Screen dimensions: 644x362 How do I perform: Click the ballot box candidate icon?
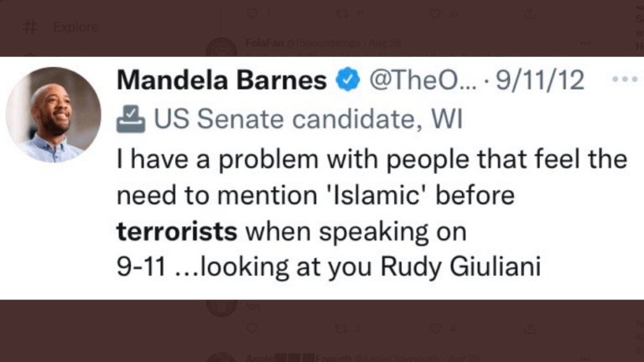pos(131,119)
